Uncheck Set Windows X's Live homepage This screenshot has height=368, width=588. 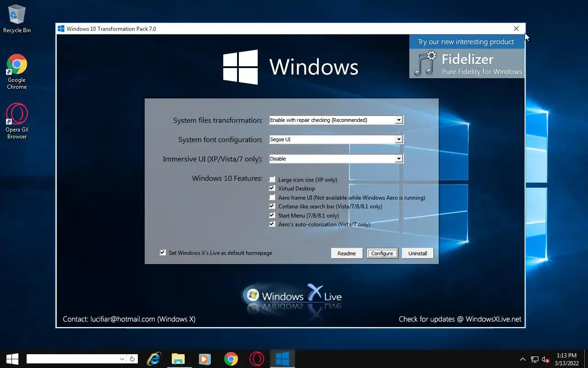point(163,253)
